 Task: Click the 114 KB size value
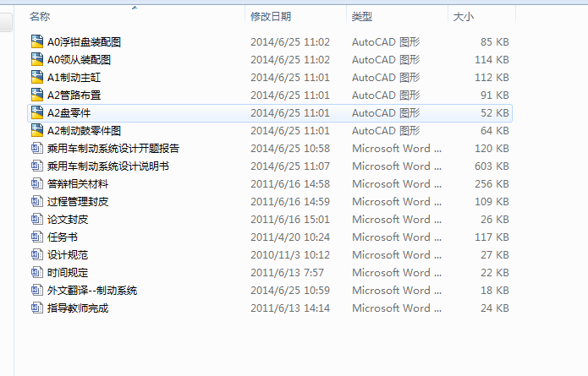[x=492, y=59]
